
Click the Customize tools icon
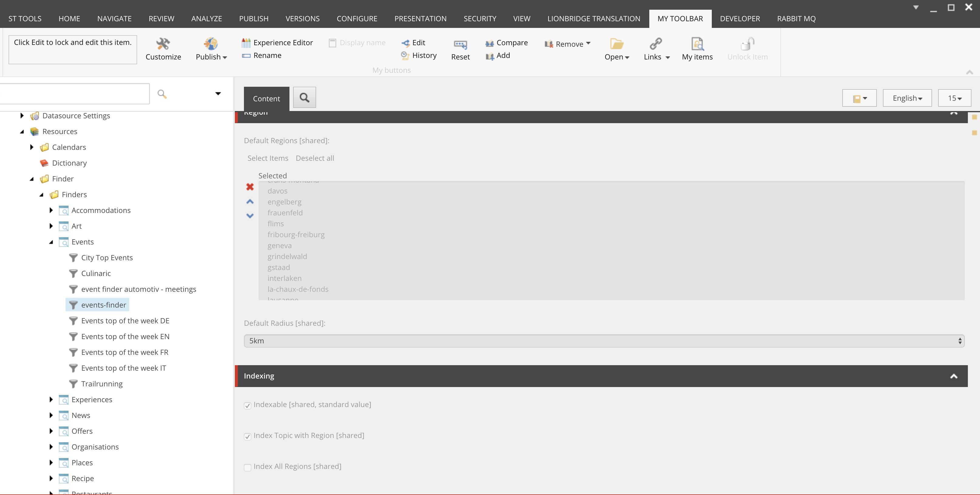[163, 44]
